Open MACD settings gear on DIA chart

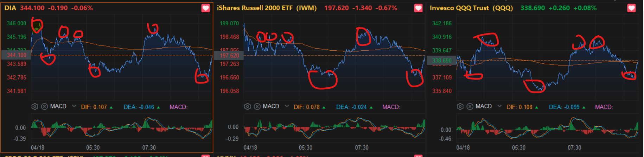pos(34,107)
